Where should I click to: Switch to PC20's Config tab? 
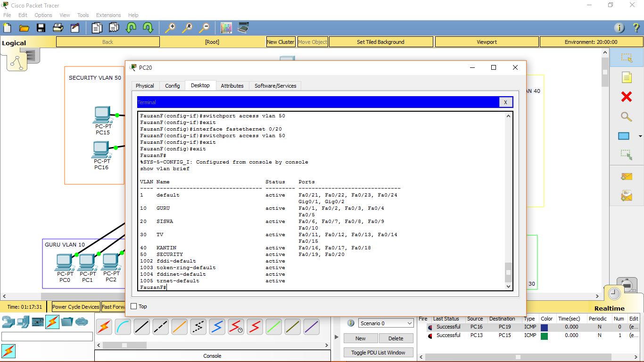click(x=172, y=86)
